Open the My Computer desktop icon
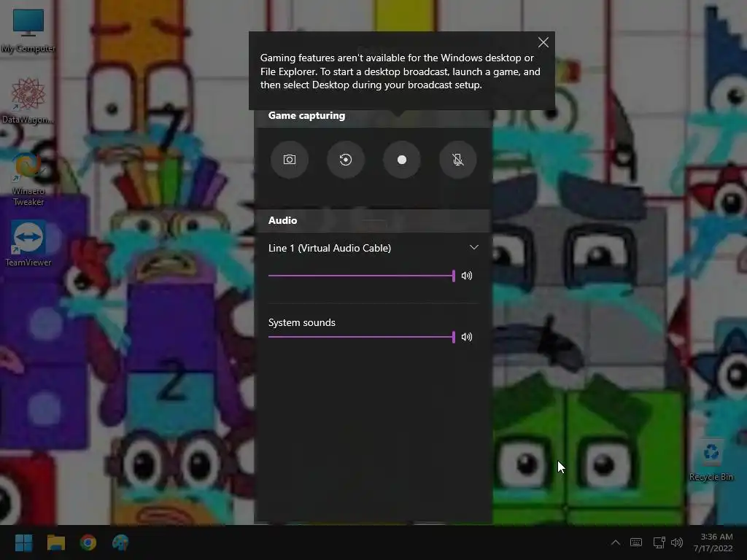Image resolution: width=747 pixels, height=560 pixels. pyautogui.click(x=28, y=31)
